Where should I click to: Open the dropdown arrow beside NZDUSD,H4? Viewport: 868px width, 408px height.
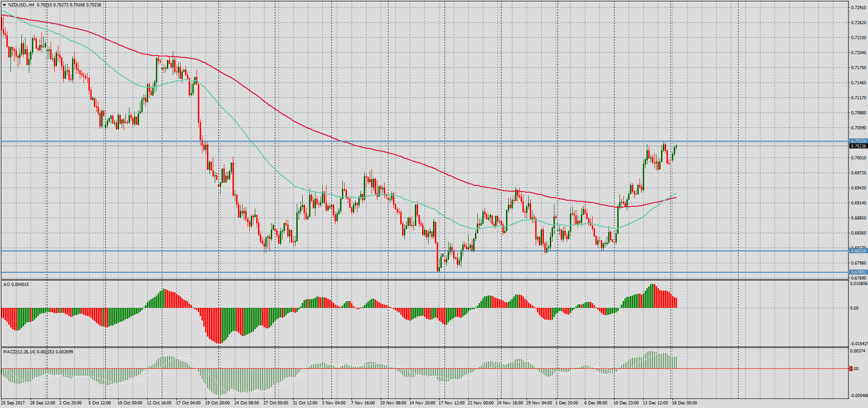click(x=4, y=5)
